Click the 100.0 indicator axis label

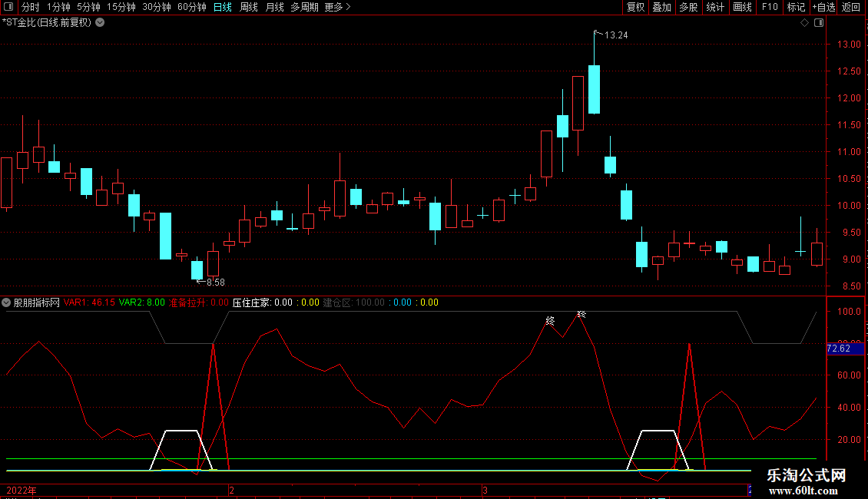point(849,312)
